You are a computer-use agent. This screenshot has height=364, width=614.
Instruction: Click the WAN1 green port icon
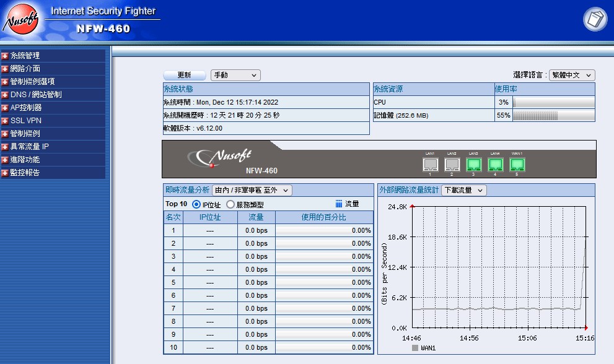[x=517, y=165]
